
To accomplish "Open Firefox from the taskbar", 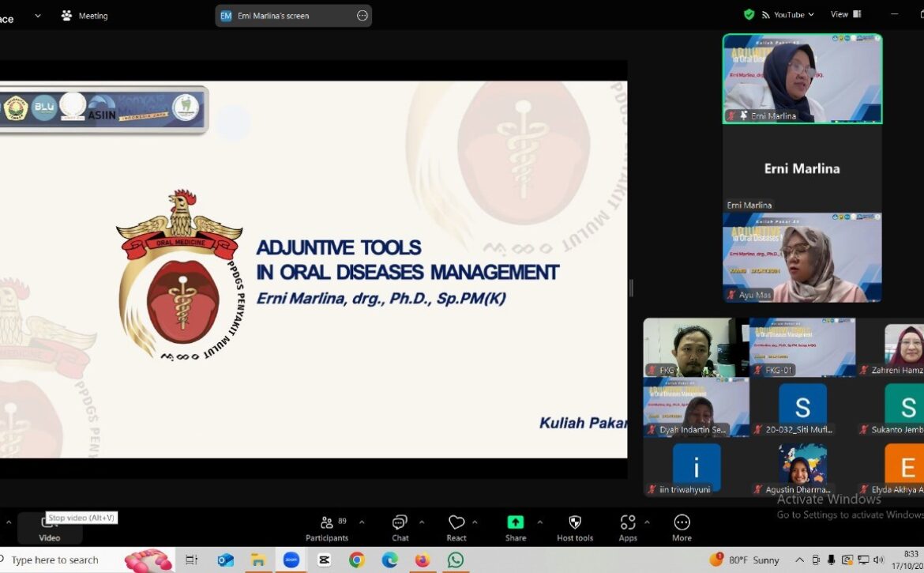I will [423, 560].
